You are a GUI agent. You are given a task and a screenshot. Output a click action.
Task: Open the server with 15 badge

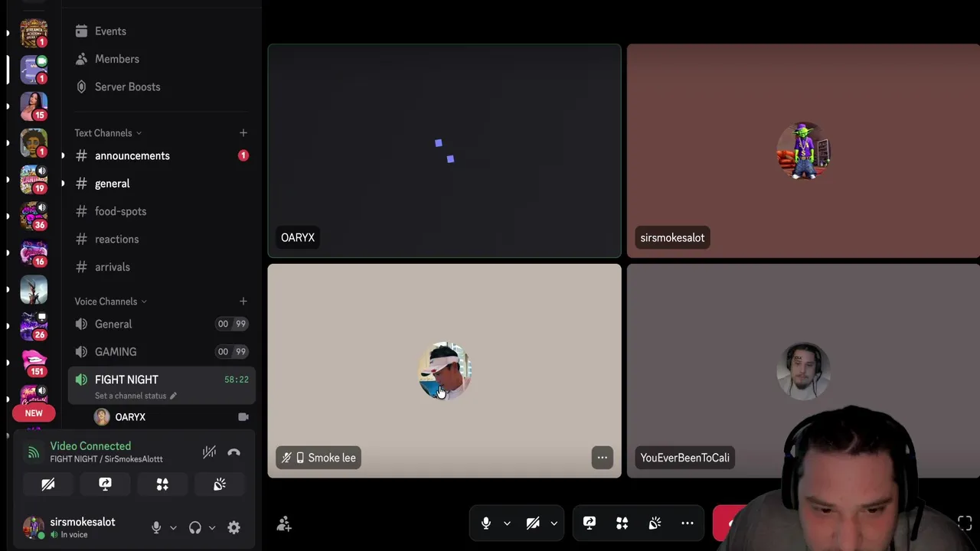point(34,106)
